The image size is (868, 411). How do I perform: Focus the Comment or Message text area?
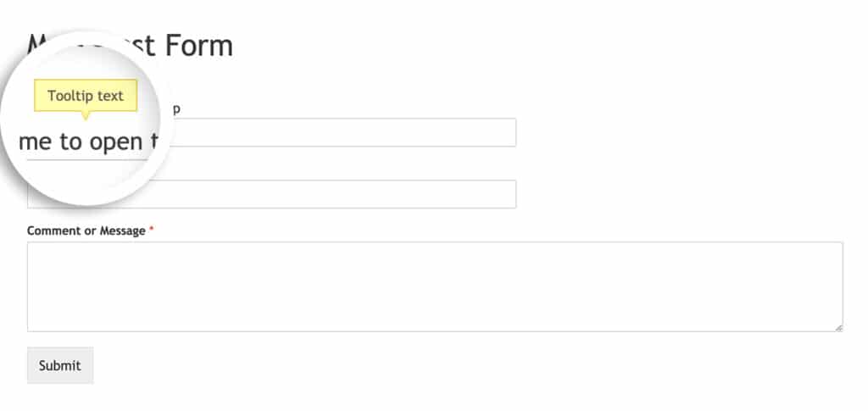435,286
